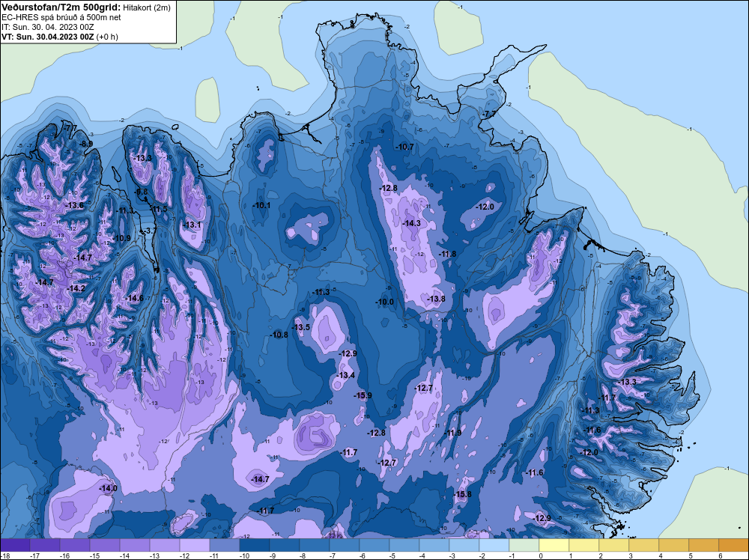Screen dimensions: 749x560
Task: Click the -13.1 temperature value on the map
Action: pos(192,225)
